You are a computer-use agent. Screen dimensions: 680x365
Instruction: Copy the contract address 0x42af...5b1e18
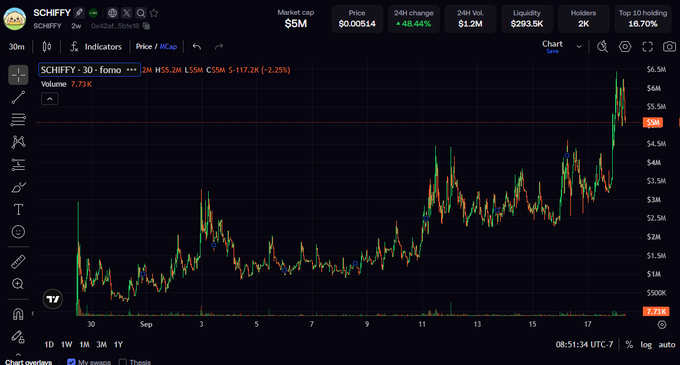147,26
